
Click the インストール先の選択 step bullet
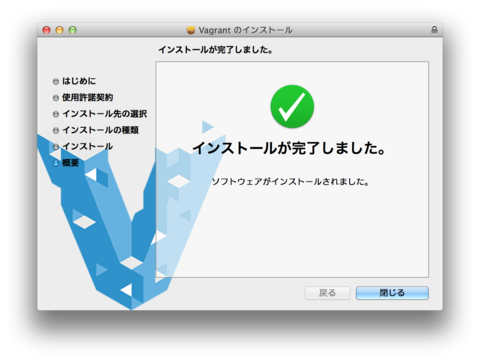click(56, 114)
